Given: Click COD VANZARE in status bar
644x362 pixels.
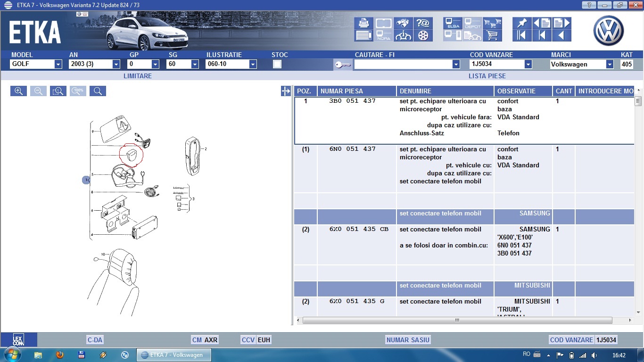Looking at the screenshot, I should tap(571, 340).
